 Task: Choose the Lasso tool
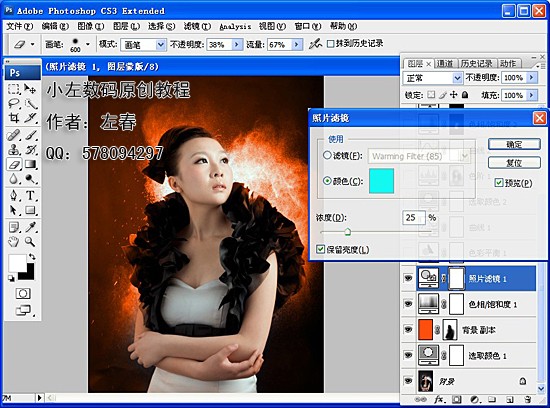(14, 104)
